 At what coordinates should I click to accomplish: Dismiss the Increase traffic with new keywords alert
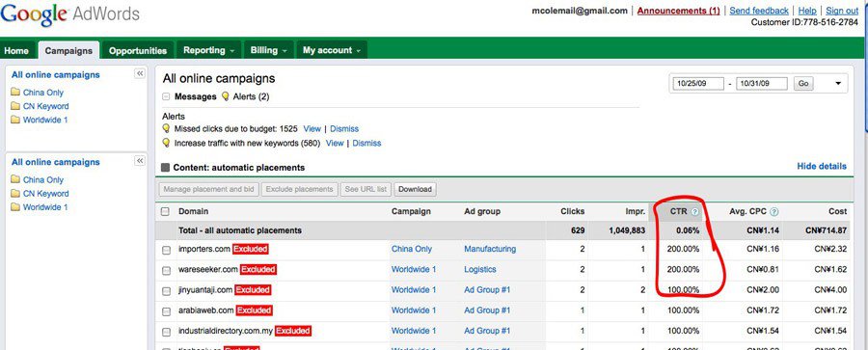point(367,143)
